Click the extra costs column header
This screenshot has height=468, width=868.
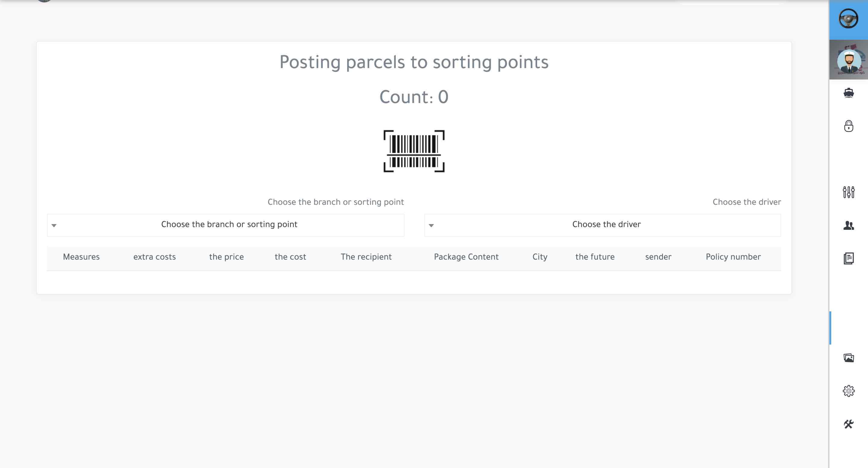pos(154,257)
